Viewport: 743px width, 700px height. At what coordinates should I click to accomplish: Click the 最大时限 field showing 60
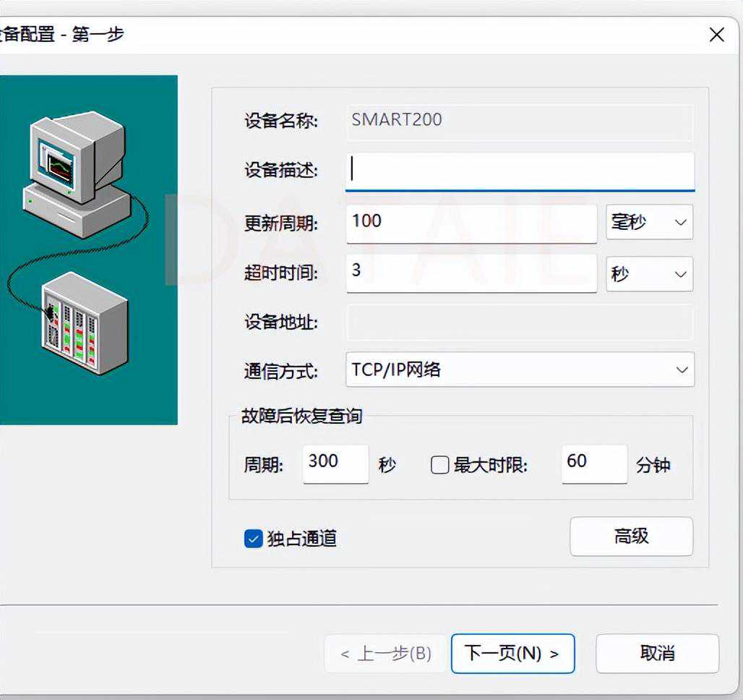pos(593,464)
